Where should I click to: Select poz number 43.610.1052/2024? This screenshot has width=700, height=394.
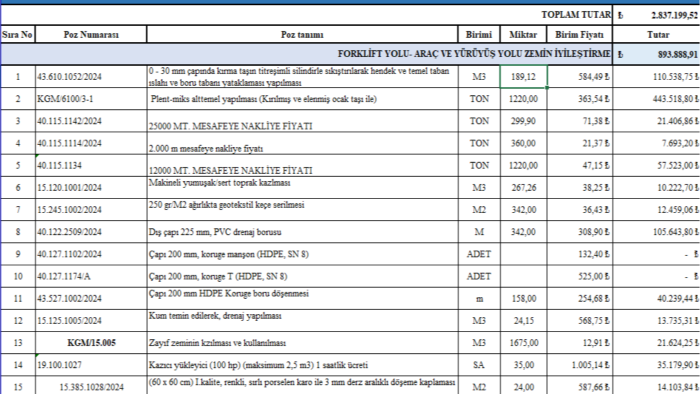tap(91, 77)
